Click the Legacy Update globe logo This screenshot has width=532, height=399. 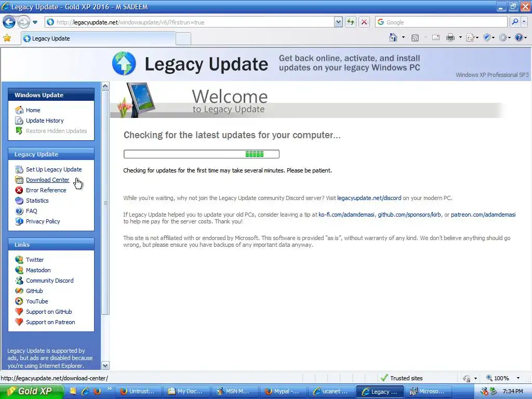[x=124, y=63]
